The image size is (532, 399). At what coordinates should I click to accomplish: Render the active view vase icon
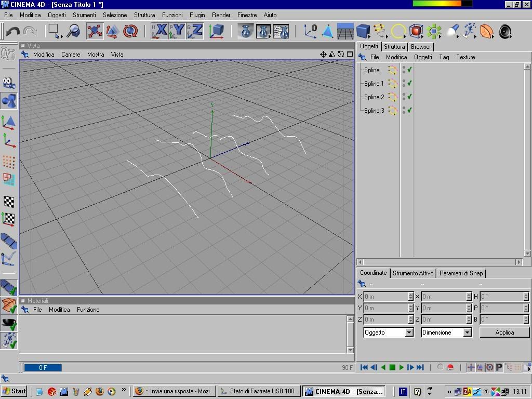246,31
